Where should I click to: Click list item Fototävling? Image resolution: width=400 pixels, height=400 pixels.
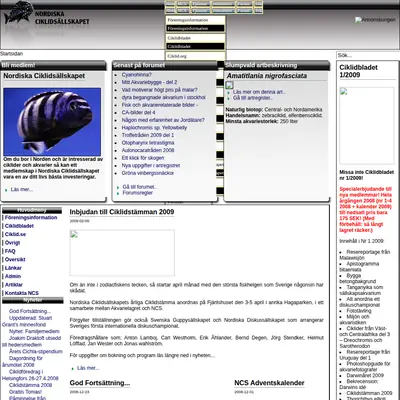[x=359, y=311]
